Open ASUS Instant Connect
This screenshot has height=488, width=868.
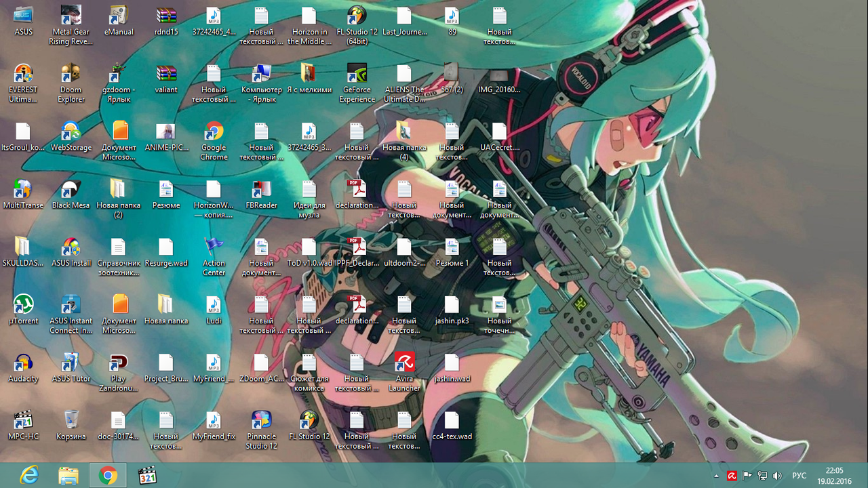(71, 314)
